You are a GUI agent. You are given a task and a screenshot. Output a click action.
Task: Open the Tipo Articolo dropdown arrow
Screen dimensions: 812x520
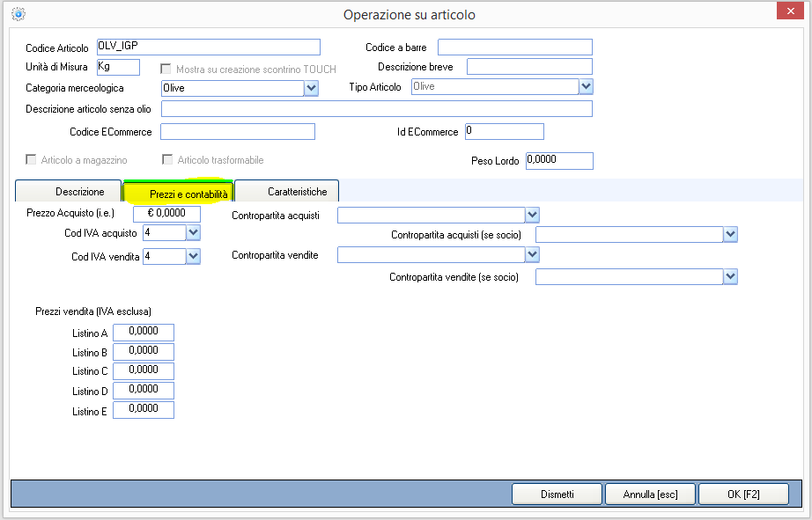pyautogui.click(x=586, y=86)
